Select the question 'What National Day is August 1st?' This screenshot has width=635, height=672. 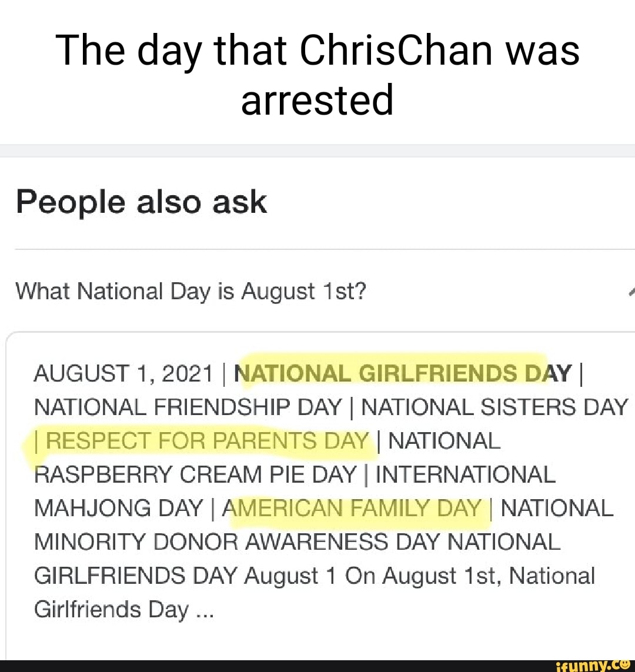click(x=191, y=290)
